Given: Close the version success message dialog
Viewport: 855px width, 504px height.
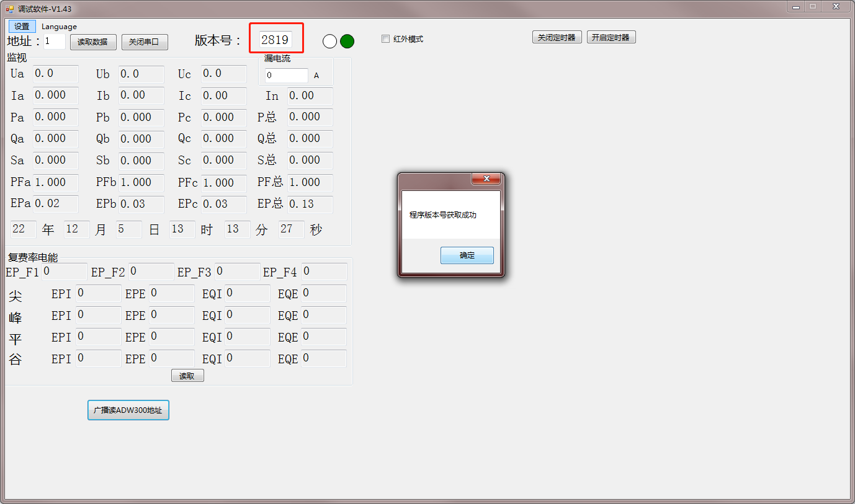Looking at the screenshot, I should (486, 179).
